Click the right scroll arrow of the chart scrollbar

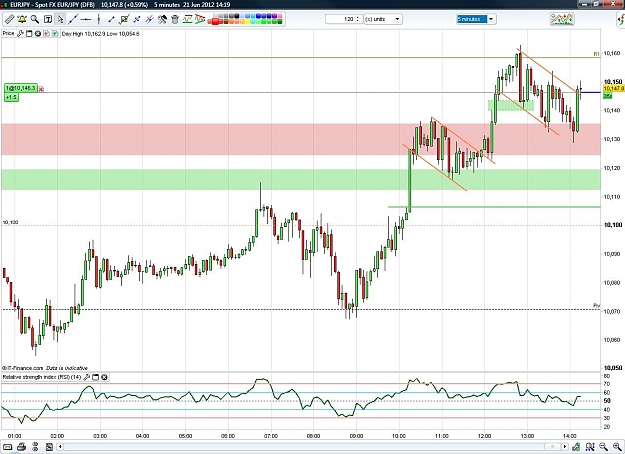565,447
